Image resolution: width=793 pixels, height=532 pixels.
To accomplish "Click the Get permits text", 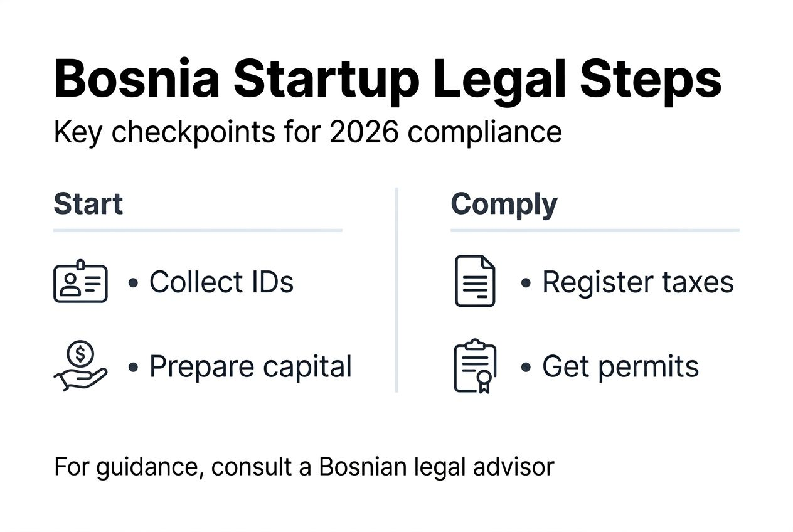I will pos(620,367).
